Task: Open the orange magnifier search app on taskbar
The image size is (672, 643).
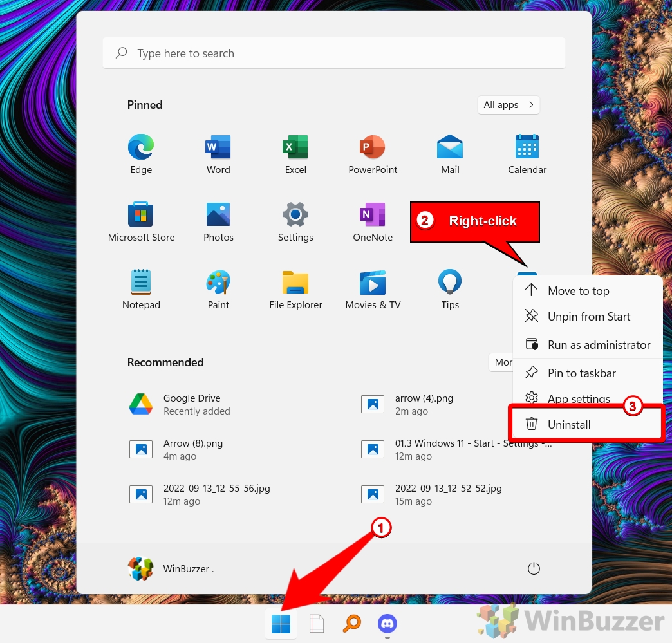Action: 352,624
